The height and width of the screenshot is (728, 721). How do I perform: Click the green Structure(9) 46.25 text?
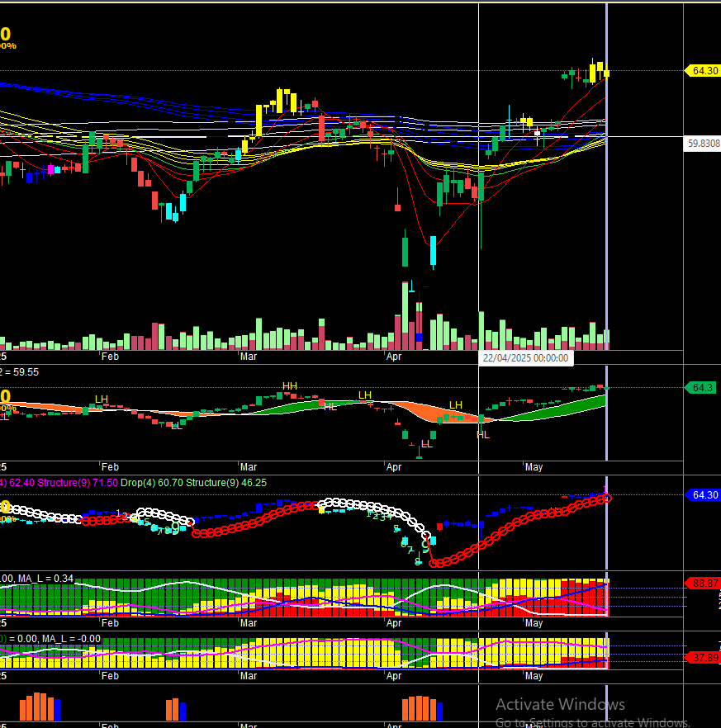(226, 483)
